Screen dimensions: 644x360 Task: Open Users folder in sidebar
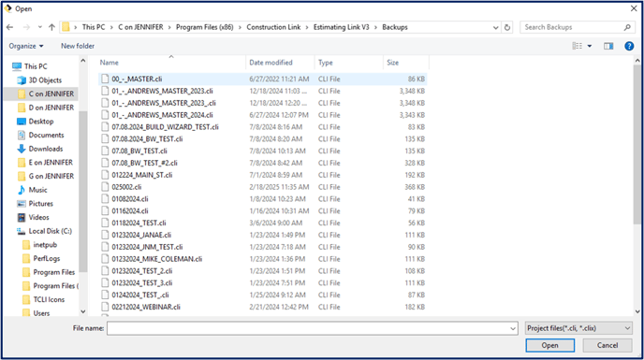click(41, 313)
